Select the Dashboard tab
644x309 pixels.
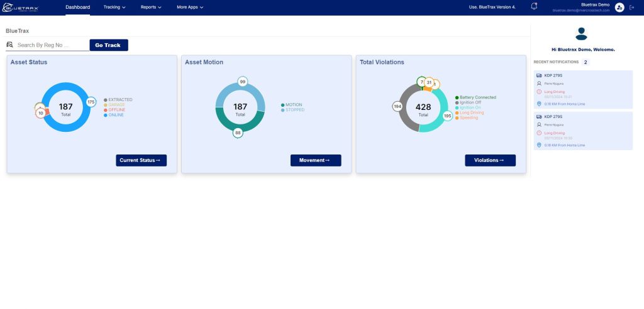[77, 8]
